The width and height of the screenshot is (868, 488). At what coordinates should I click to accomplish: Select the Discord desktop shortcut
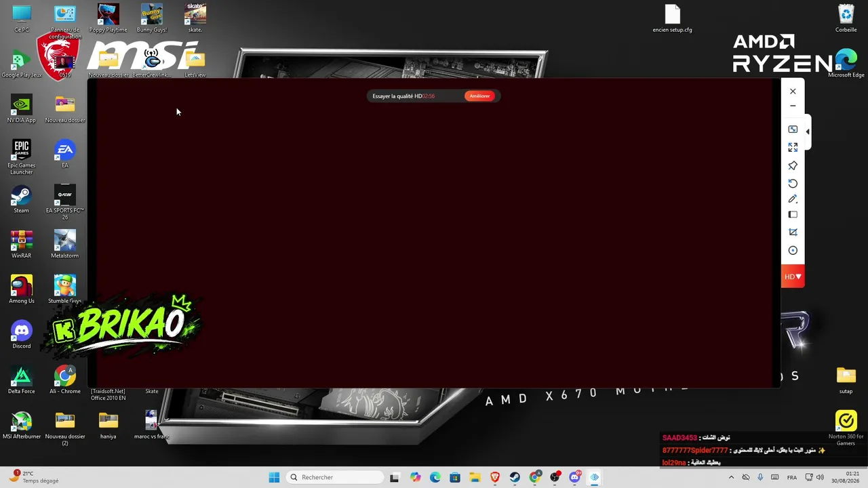22,335
